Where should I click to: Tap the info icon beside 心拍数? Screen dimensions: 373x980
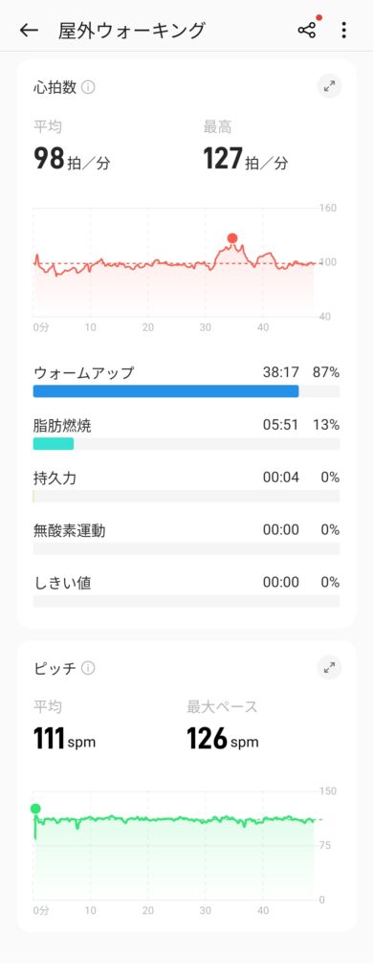[88, 87]
